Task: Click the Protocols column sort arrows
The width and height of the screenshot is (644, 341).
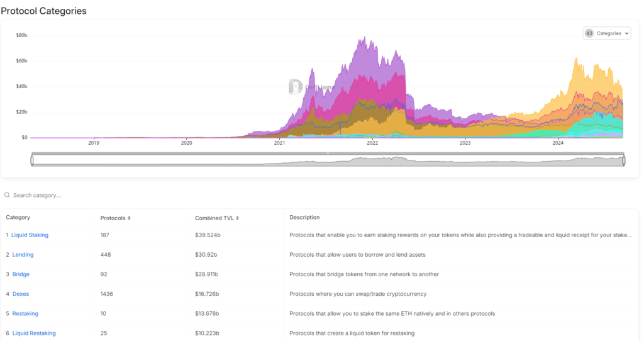Action: pos(129,218)
